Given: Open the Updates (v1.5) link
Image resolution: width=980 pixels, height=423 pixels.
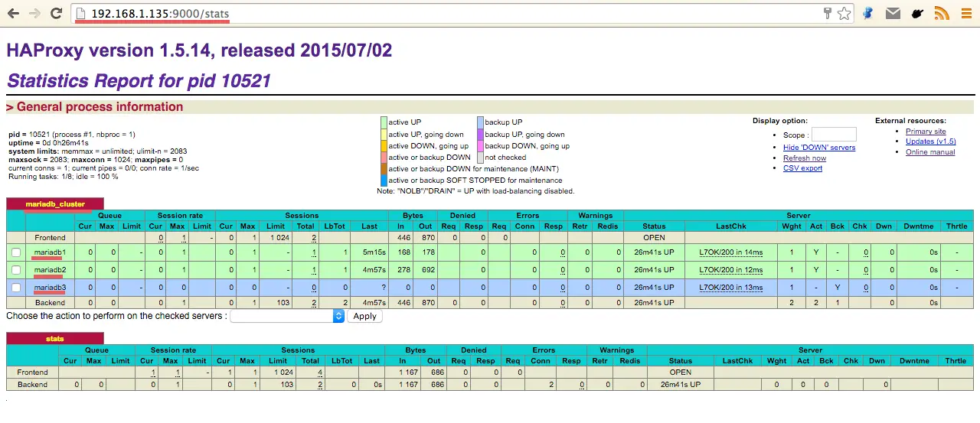Looking at the screenshot, I should click(930, 142).
